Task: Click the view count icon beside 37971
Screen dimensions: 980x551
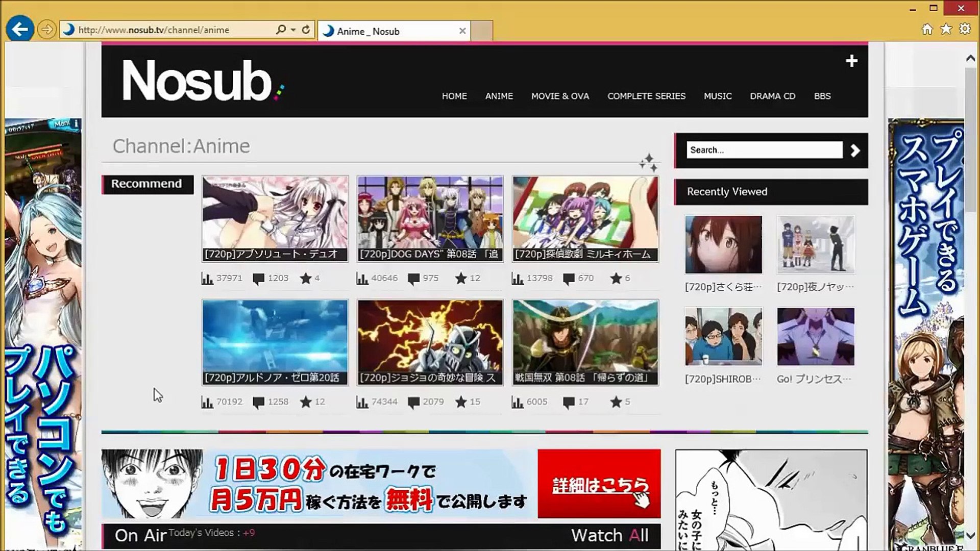Action: coord(207,279)
